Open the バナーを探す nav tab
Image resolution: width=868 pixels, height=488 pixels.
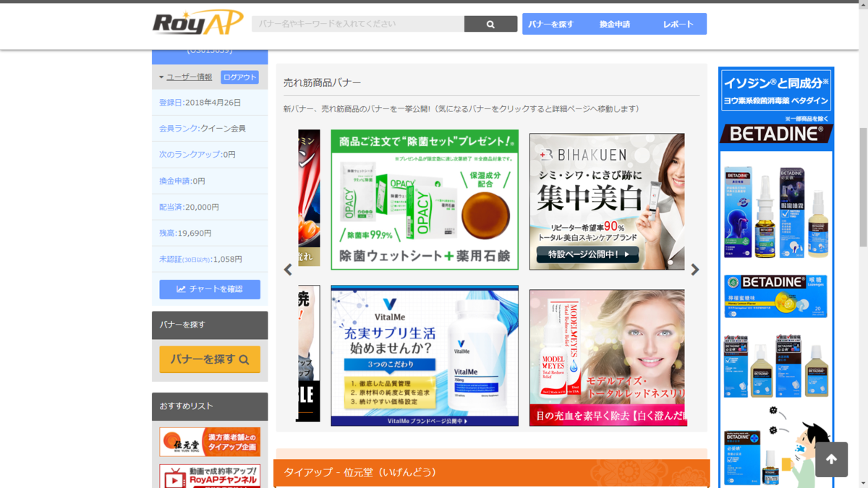click(x=551, y=24)
